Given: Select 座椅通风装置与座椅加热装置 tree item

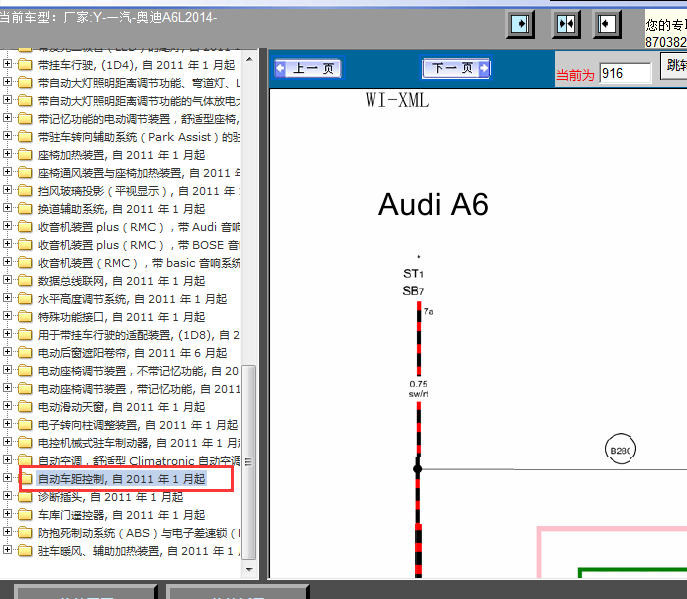Looking at the screenshot, I should [139, 173].
